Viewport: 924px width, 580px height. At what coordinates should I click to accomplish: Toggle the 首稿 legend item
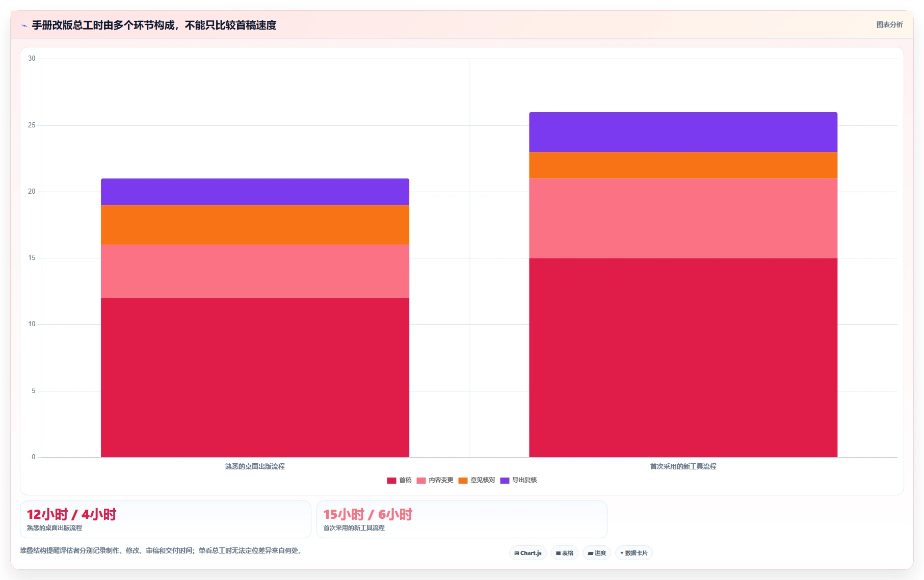pyautogui.click(x=399, y=480)
